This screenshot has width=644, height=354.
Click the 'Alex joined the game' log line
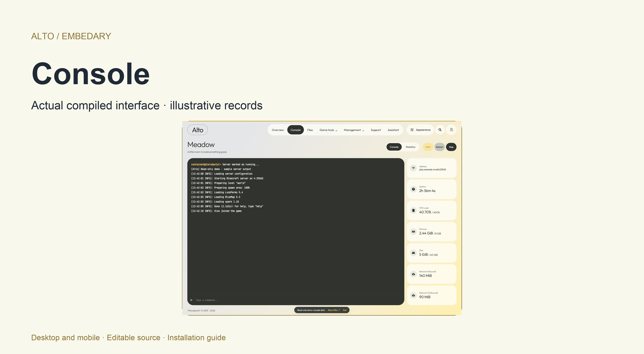(216, 211)
